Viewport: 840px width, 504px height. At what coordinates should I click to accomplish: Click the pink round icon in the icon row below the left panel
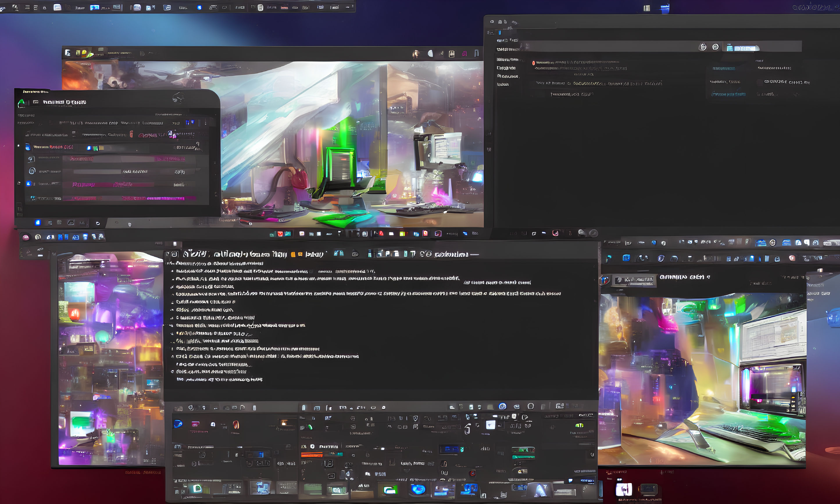pyautogui.click(x=26, y=237)
